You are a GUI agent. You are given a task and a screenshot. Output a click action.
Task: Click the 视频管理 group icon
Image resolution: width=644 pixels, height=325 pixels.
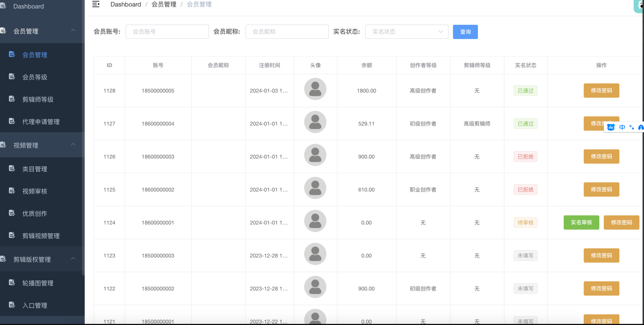(3, 145)
